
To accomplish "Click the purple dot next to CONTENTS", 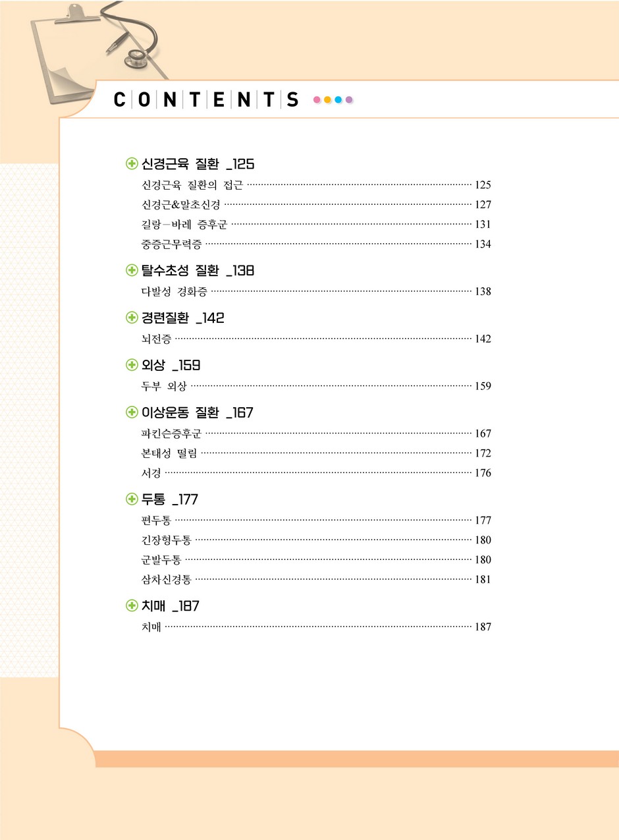I will pyautogui.click(x=349, y=100).
